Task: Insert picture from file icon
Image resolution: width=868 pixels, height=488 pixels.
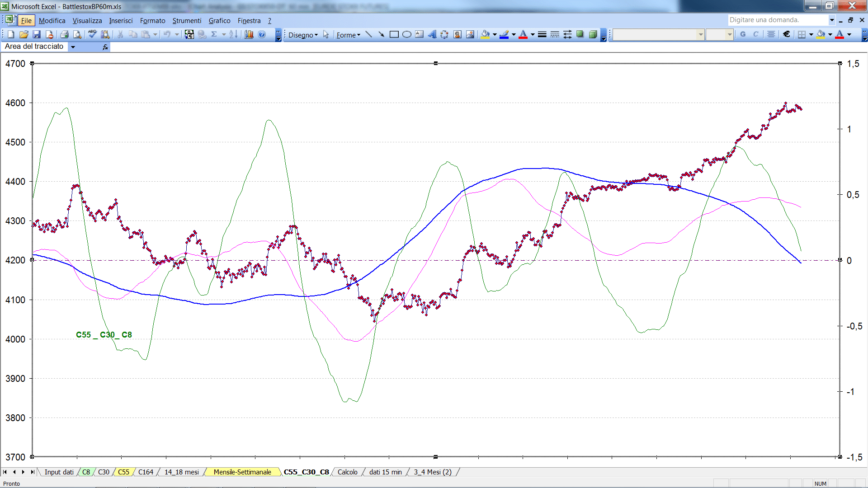Action: click(470, 34)
